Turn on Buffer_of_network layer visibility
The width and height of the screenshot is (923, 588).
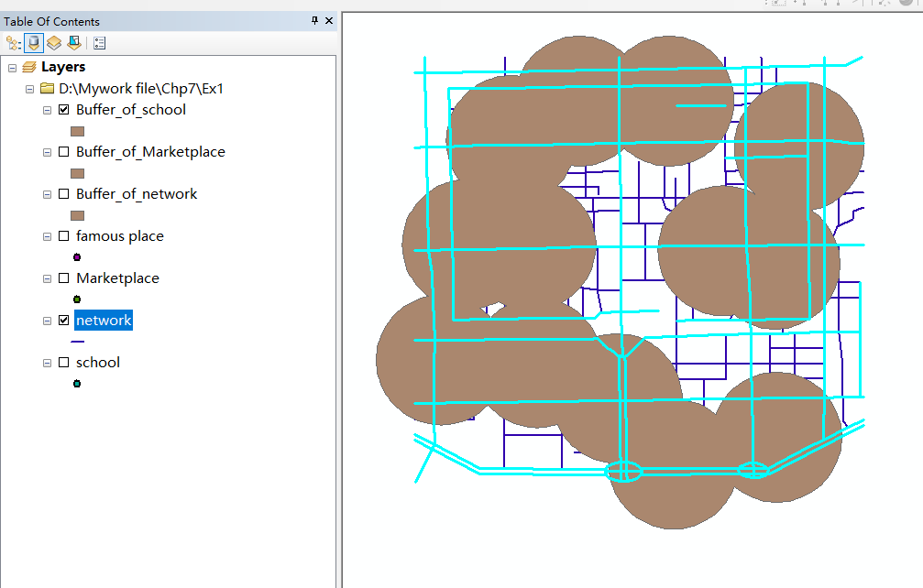[64, 194]
